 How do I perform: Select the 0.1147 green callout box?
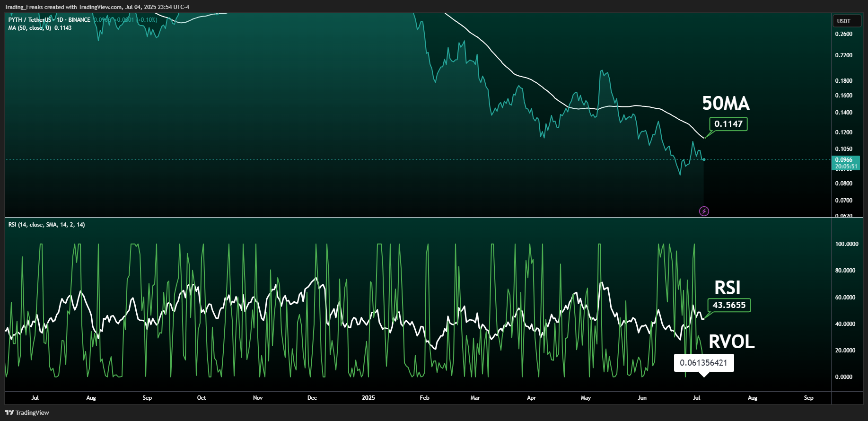coord(728,124)
